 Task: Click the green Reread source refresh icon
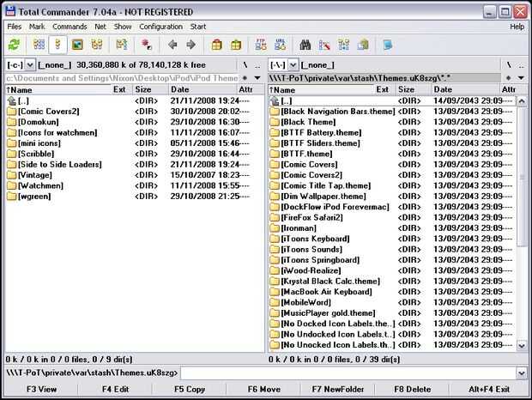[15, 45]
